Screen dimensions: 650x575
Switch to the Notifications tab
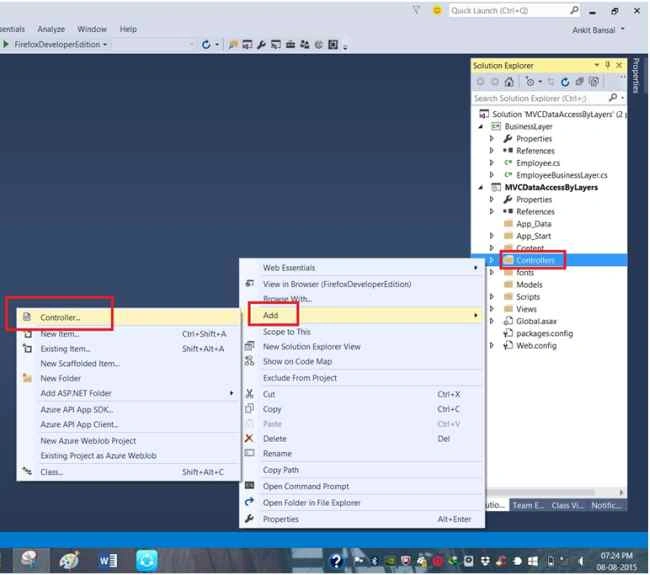(x=606, y=505)
